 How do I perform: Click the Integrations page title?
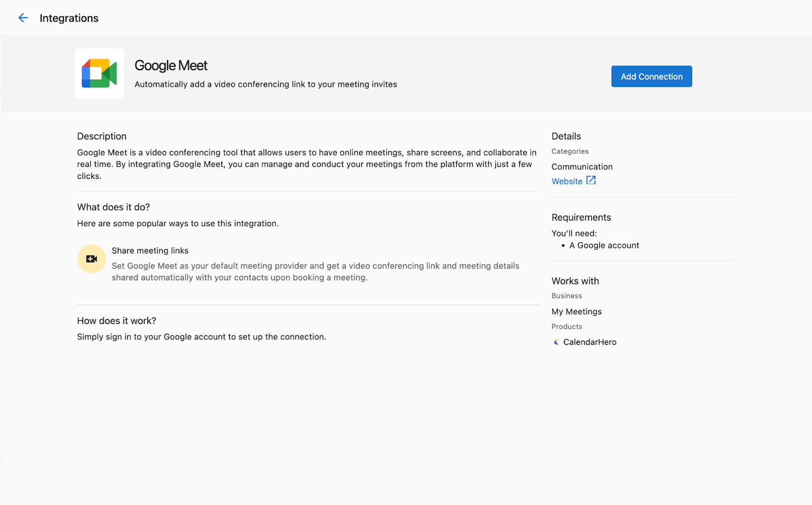click(69, 18)
